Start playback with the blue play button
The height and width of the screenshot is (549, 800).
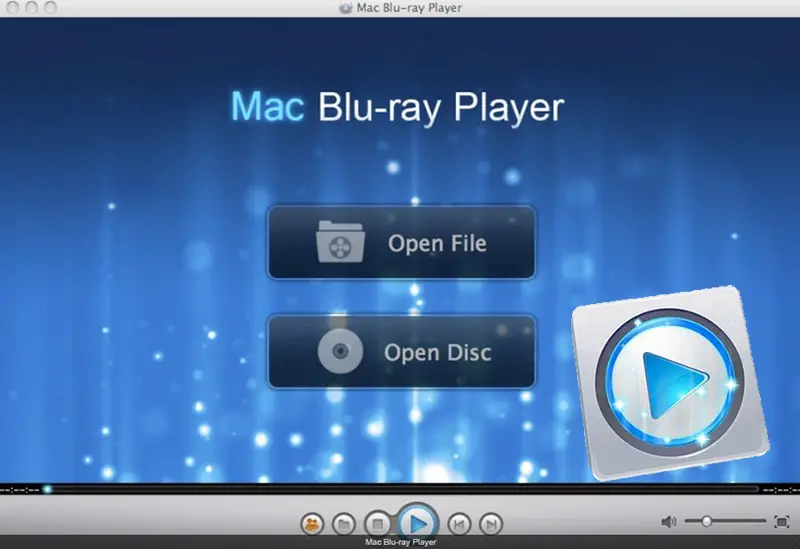(418, 523)
